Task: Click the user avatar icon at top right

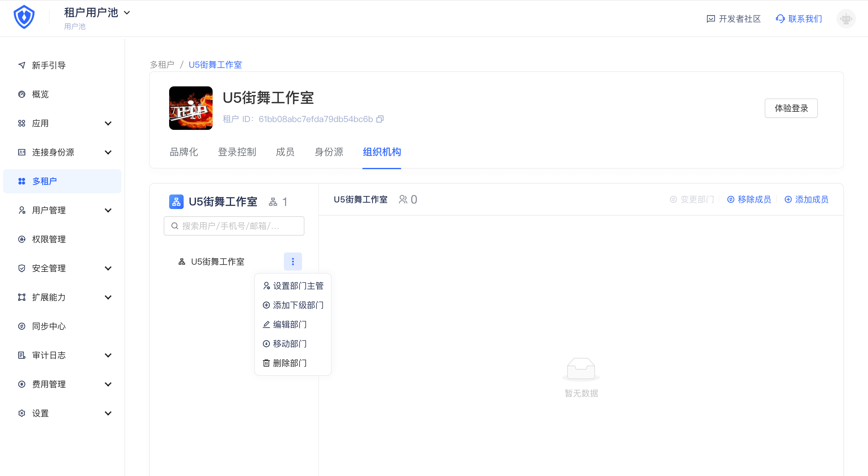Action: click(846, 19)
